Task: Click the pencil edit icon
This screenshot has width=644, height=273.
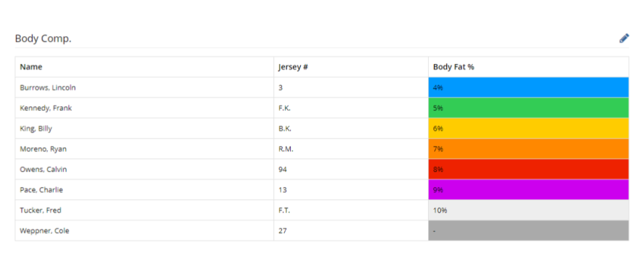Action: tap(624, 38)
